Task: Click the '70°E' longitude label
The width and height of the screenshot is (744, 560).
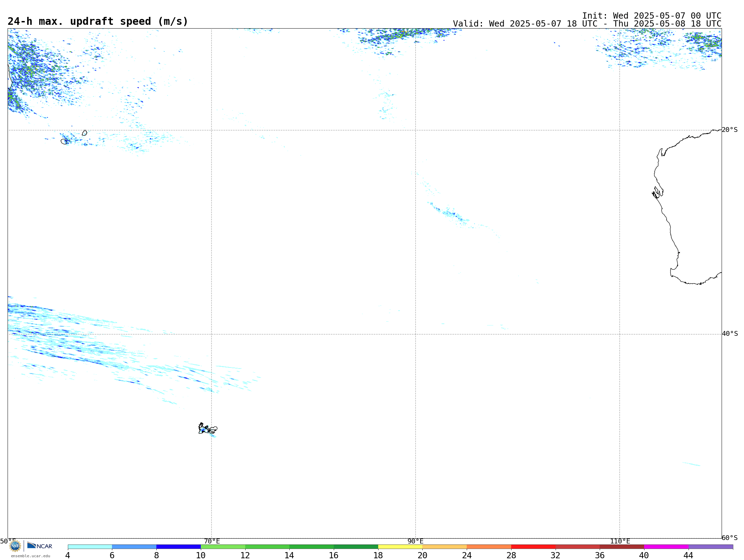Action: (212, 541)
